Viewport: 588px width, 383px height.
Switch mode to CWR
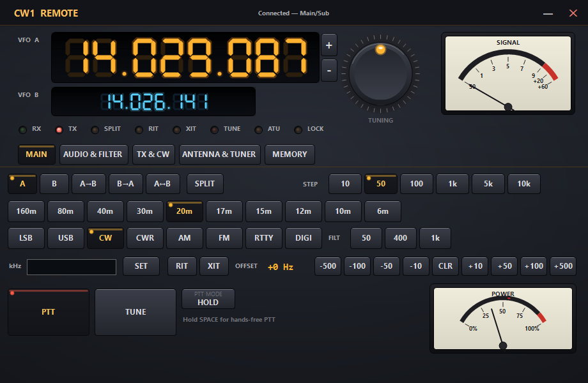[x=145, y=238]
